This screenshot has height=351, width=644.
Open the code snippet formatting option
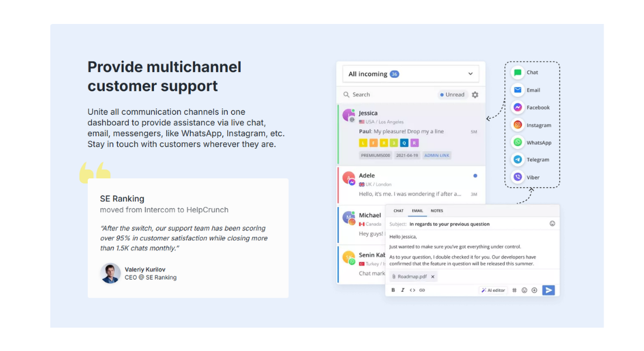(412, 290)
